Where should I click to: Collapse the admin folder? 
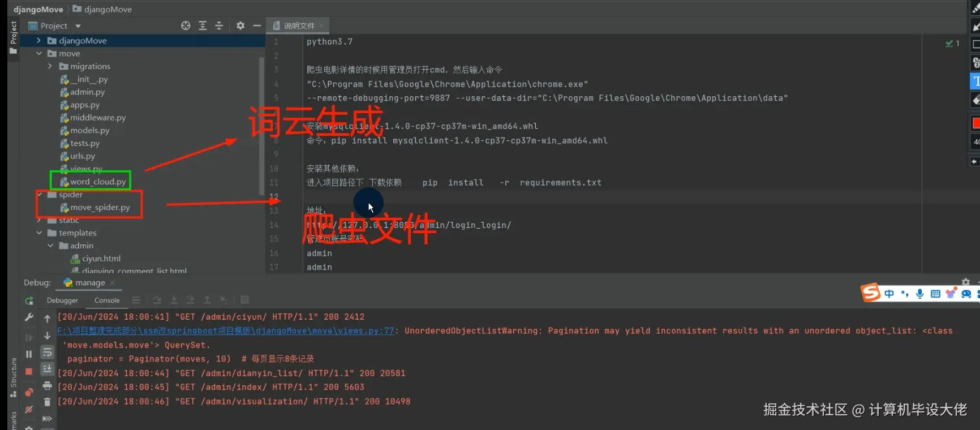(50, 246)
